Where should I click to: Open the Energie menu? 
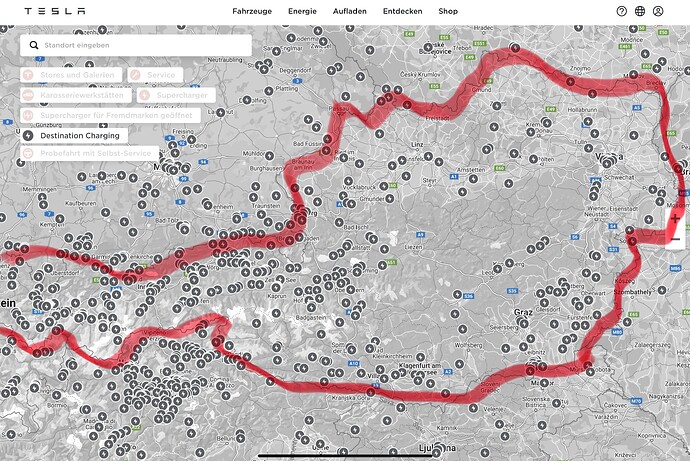pyautogui.click(x=302, y=11)
